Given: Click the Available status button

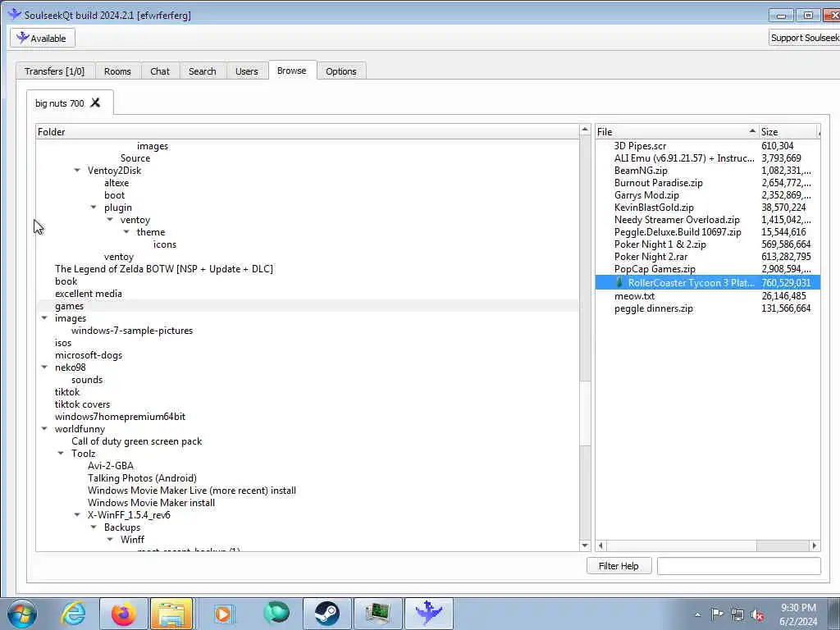Looking at the screenshot, I should click(43, 38).
